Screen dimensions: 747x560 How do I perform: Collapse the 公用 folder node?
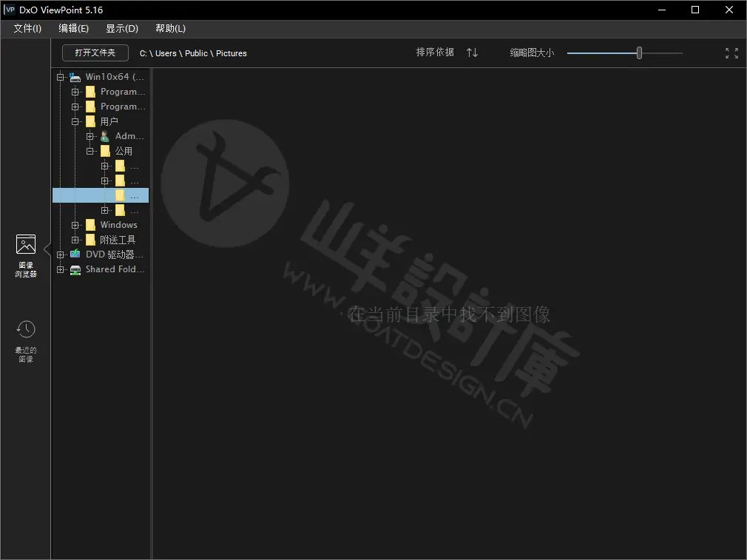point(90,151)
